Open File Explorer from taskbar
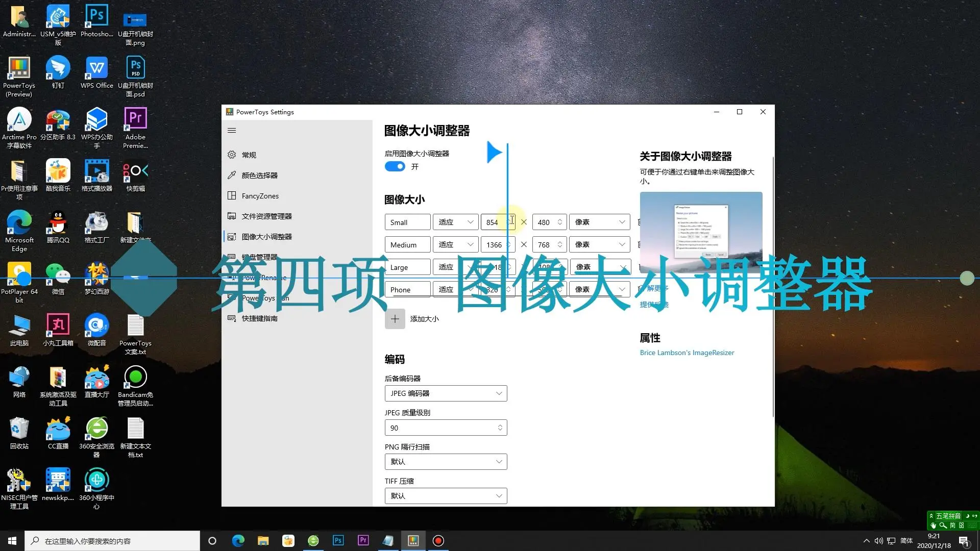 [x=263, y=541]
